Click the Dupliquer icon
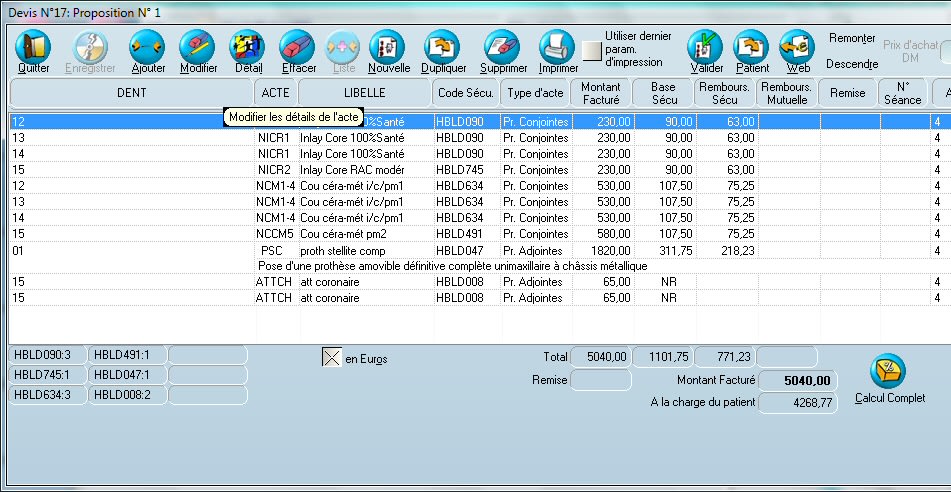Image resolution: width=951 pixels, height=492 pixels. (x=443, y=48)
